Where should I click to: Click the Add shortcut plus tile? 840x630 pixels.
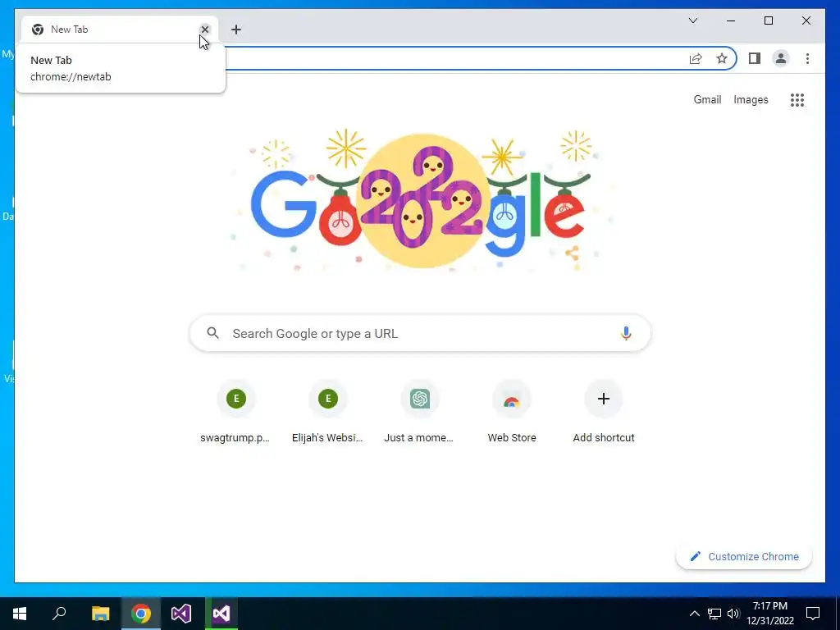point(604,413)
